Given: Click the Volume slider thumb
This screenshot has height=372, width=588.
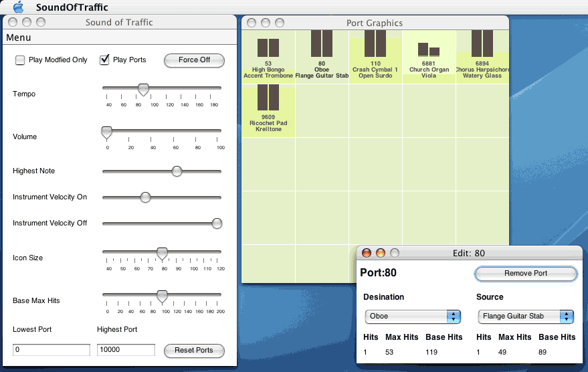Looking at the screenshot, I should pos(107,132).
